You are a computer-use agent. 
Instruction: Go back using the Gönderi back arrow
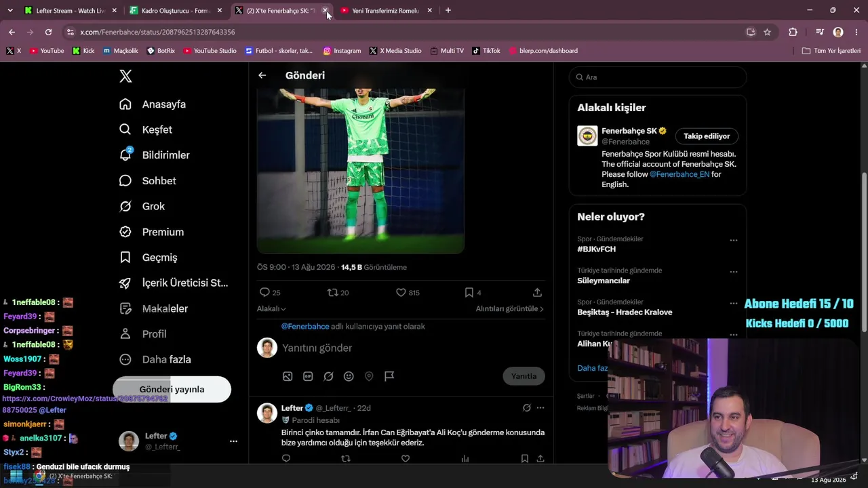click(262, 75)
